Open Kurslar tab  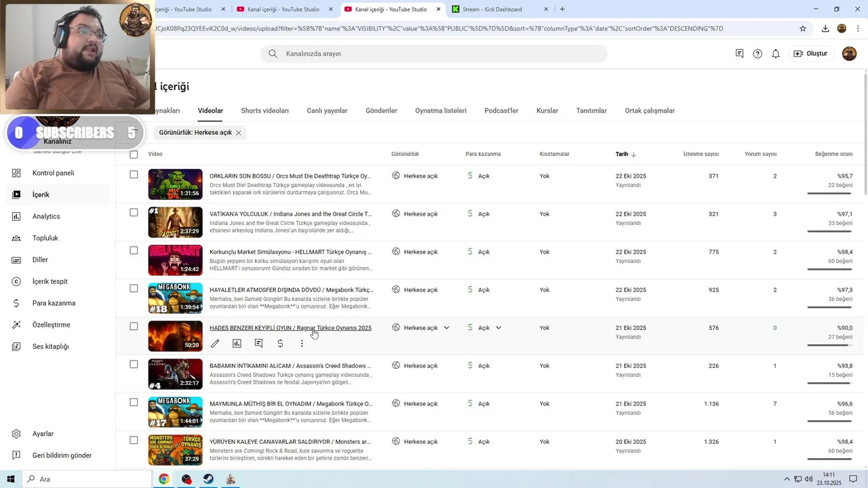pos(547,110)
